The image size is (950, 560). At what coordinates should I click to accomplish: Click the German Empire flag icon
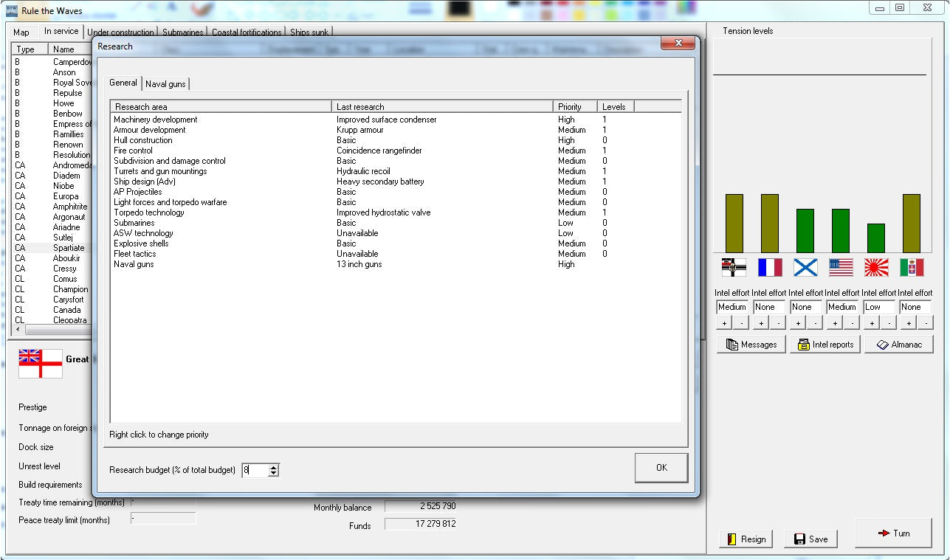(x=734, y=267)
